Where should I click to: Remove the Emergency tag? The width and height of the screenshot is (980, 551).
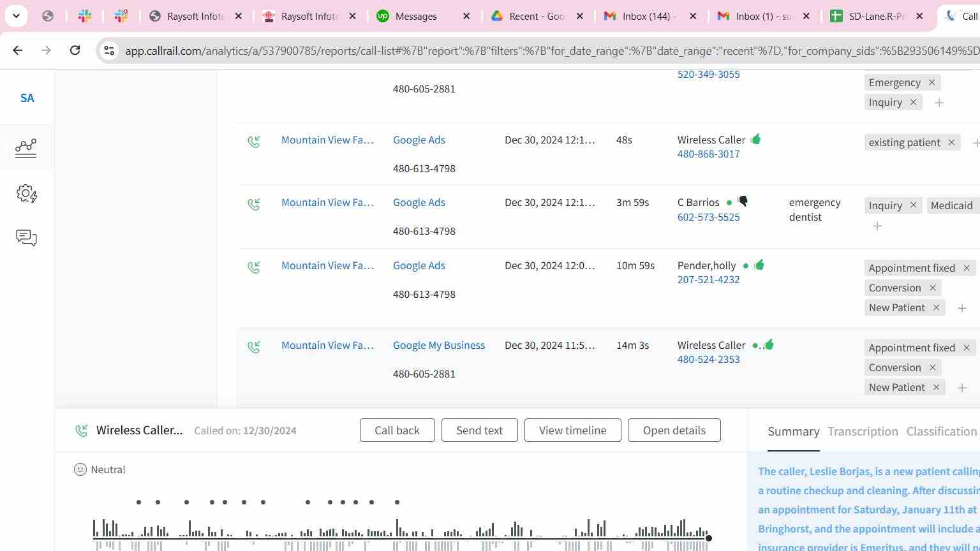click(932, 82)
